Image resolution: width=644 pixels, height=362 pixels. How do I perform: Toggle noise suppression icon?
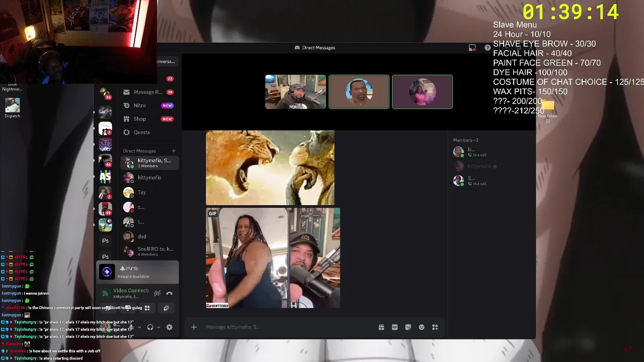(x=157, y=293)
